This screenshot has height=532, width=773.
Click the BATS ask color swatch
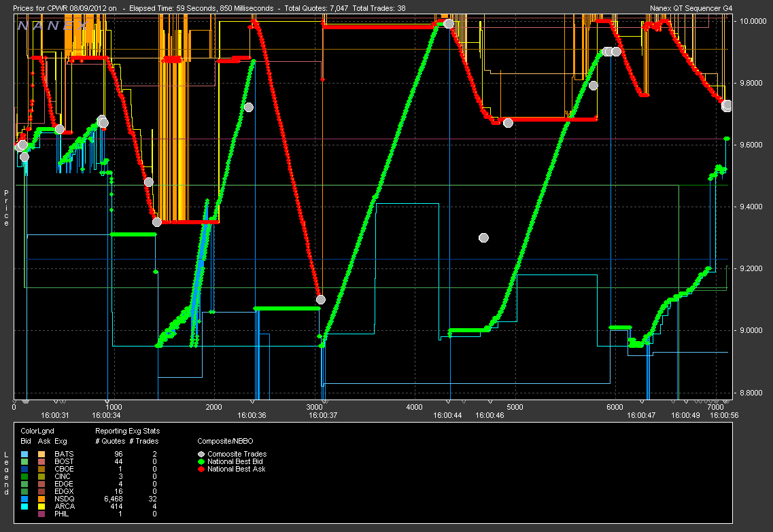pos(41,454)
